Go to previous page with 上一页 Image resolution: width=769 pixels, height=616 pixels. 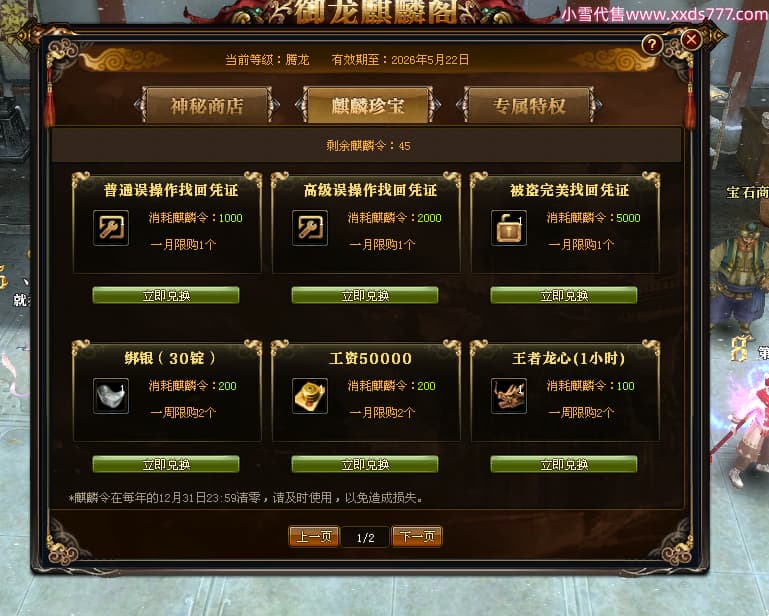[x=314, y=537]
